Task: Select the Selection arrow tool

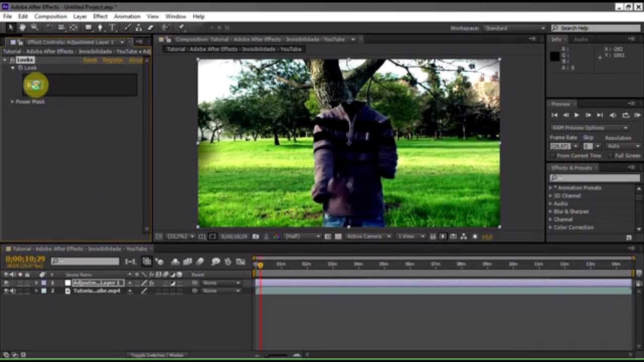Action: pos(11,28)
